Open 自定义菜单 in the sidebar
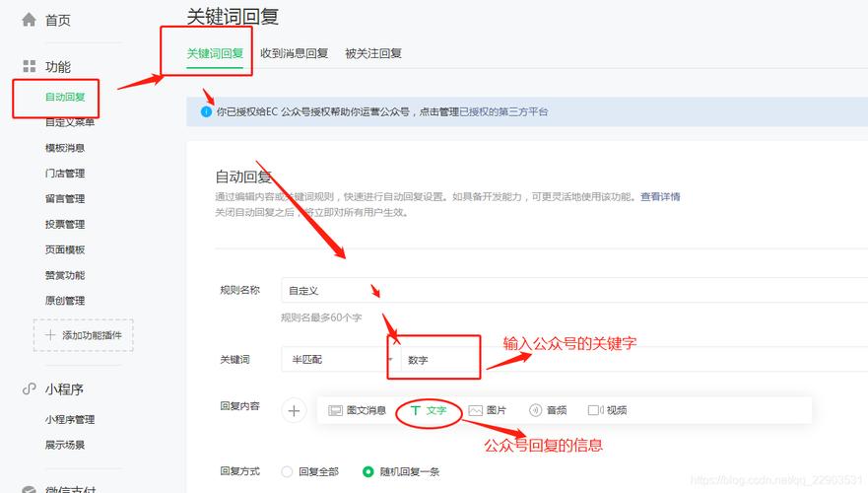Viewport: 868px width, 493px height. click(x=70, y=122)
